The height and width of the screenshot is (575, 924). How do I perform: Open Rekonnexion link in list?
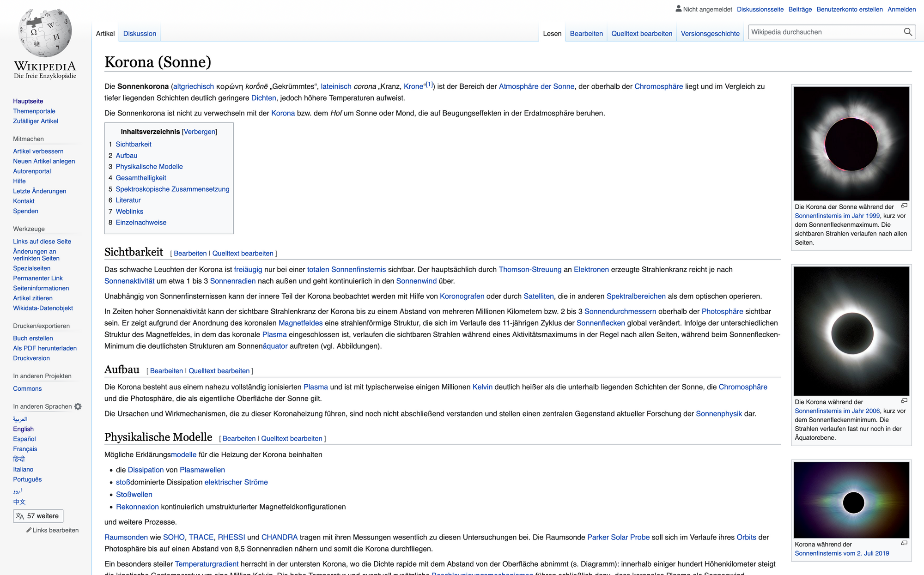tap(137, 507)
